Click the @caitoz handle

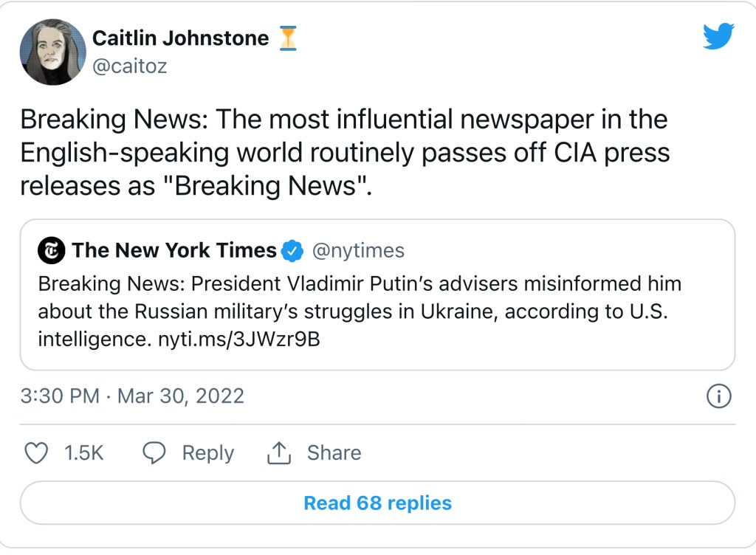129,66
